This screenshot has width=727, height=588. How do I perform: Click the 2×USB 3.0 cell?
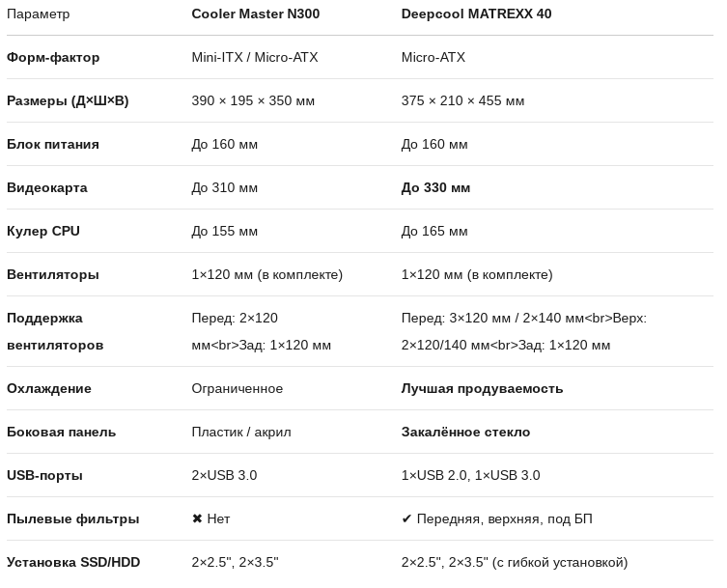tap(224, 475)
